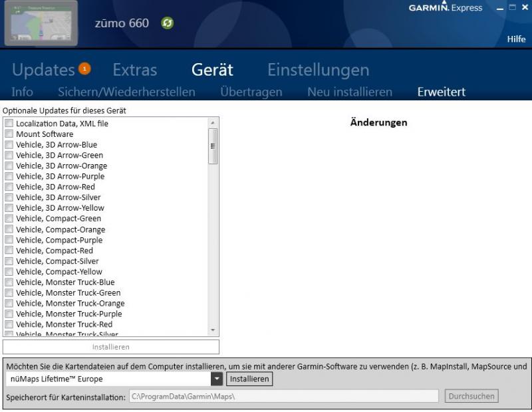Open the Hilfe link
This screenshot has width=532, height=412.
(516, 39)
